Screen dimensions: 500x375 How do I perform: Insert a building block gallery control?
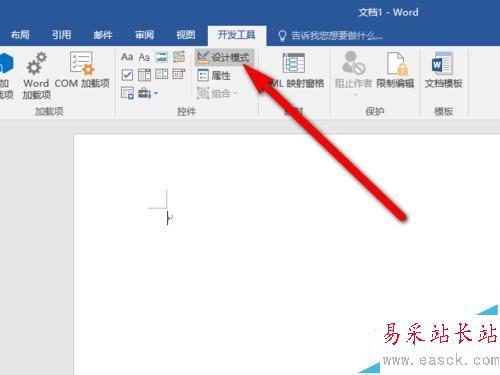pos(179,57)
